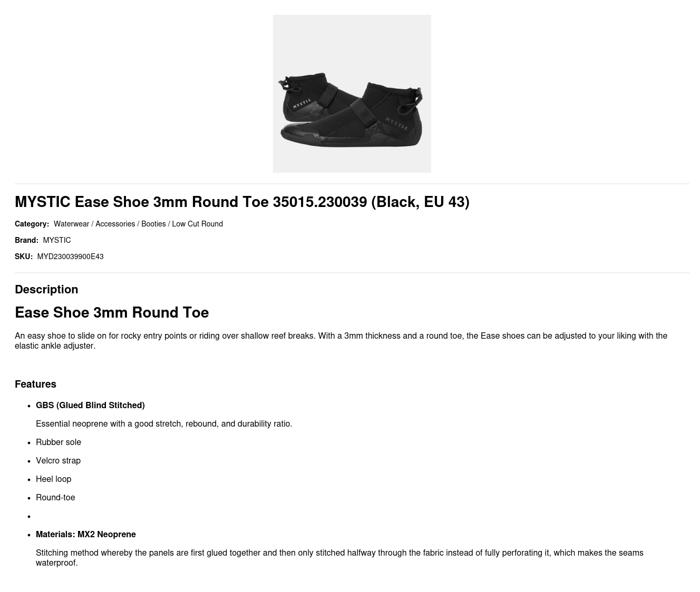Click the Round-toe feature item

pos(55,497)
